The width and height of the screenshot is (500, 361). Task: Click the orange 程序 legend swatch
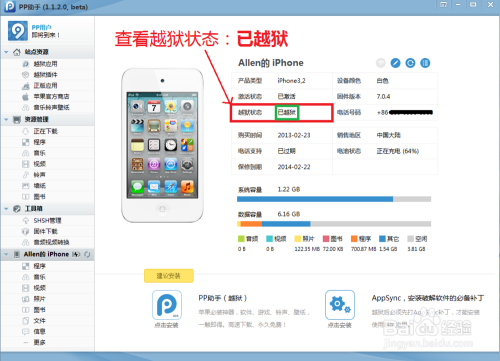pyautogui.click(x=354, y=239)
